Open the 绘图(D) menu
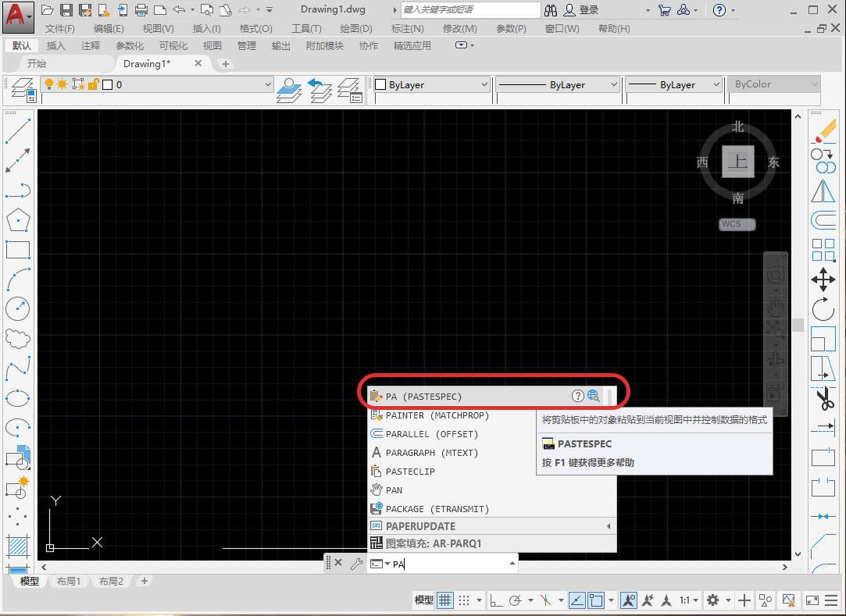Screen dimensions: 846x616 (x=355, y=28)
